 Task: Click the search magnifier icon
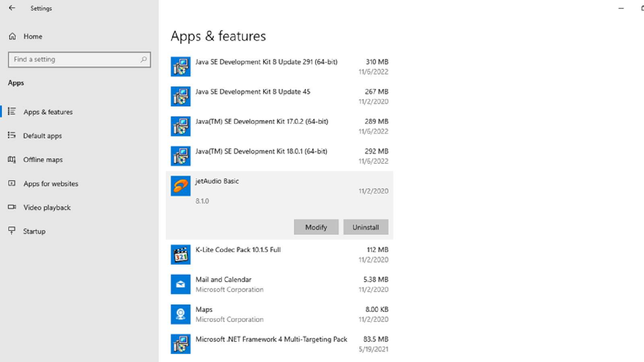(x=143, y=60)
